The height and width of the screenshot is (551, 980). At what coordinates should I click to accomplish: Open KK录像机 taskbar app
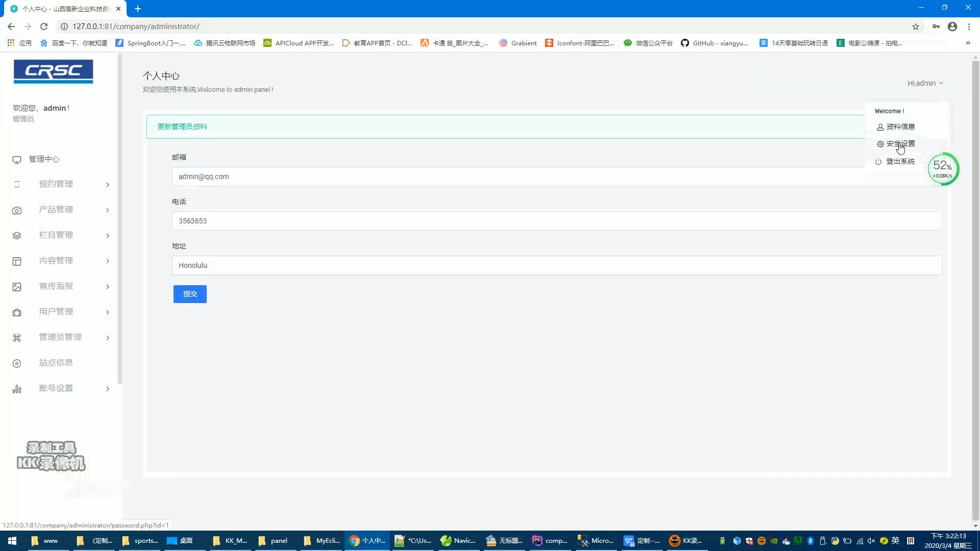pyautogui.click(x=685, y=541)
